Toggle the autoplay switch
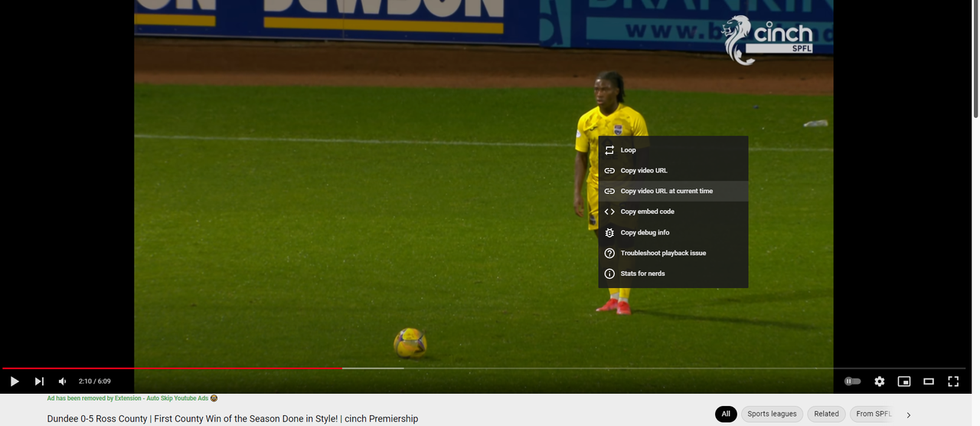This screenshot has width=980, height=426. [852, 381]
